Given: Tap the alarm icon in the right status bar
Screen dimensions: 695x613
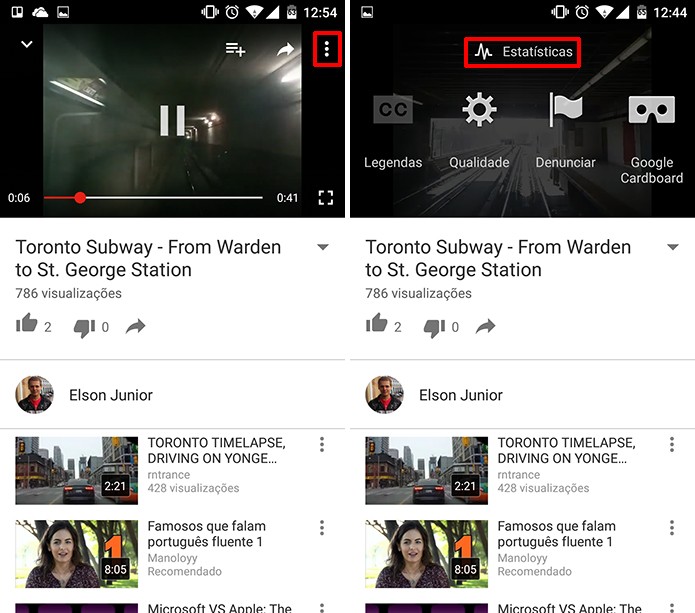Looking at the screenshot, I should coord(582,12).
